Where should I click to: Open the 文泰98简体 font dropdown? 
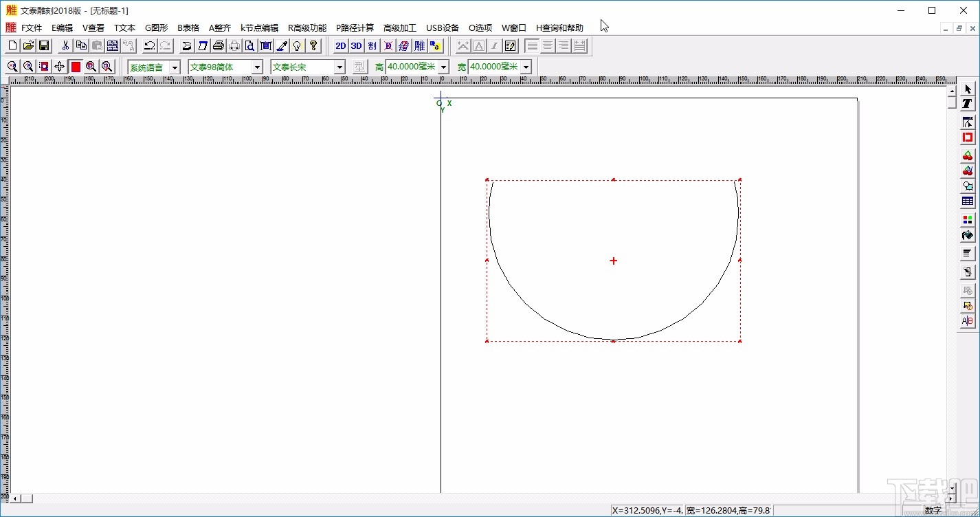click(257, 67)
